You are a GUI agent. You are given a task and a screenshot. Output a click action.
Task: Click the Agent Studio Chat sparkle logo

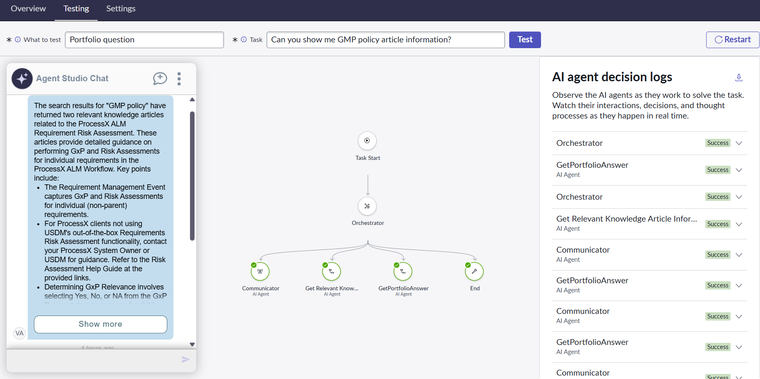coord(22,79)
